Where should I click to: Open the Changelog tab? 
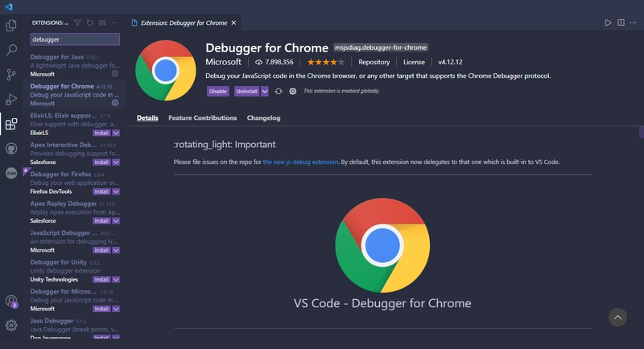(x=264, y=118)
